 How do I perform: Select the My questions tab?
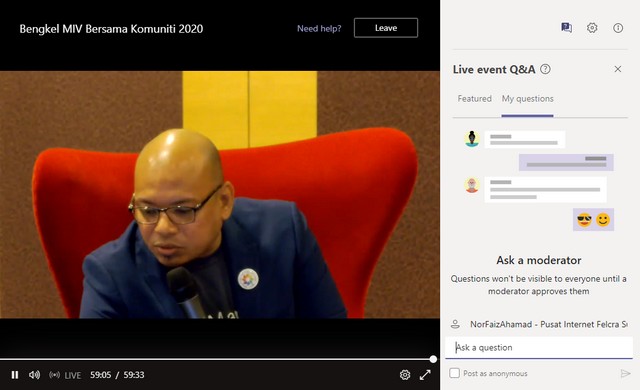coord(527,99)
